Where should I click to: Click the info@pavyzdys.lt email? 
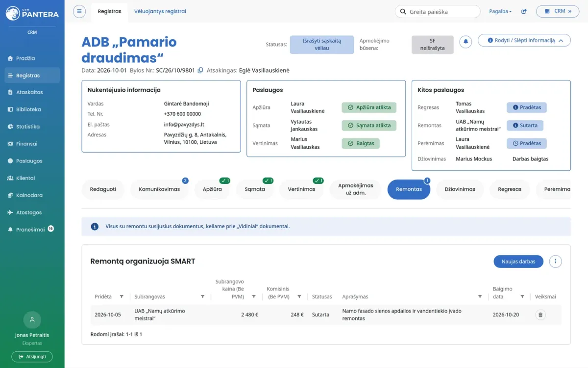184,125
